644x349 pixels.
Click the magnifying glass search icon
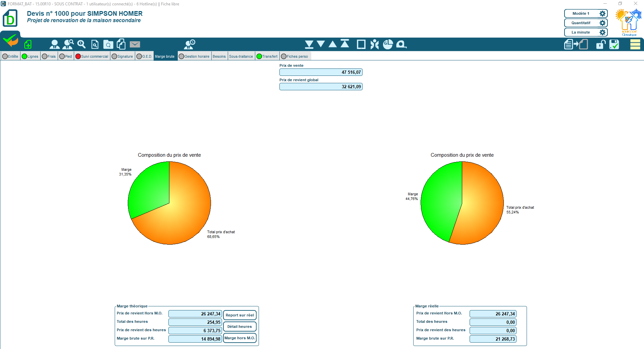tap(82, 44)
